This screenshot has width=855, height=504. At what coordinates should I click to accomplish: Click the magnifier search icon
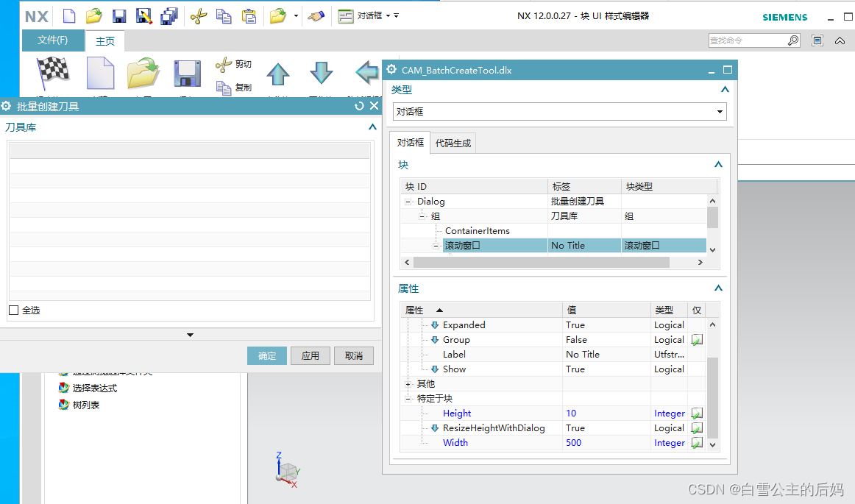(793, 40)
